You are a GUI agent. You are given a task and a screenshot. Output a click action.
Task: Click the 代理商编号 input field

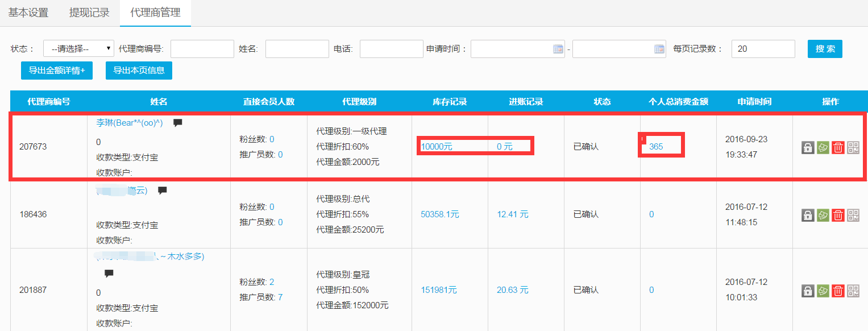tap(202, 49)
